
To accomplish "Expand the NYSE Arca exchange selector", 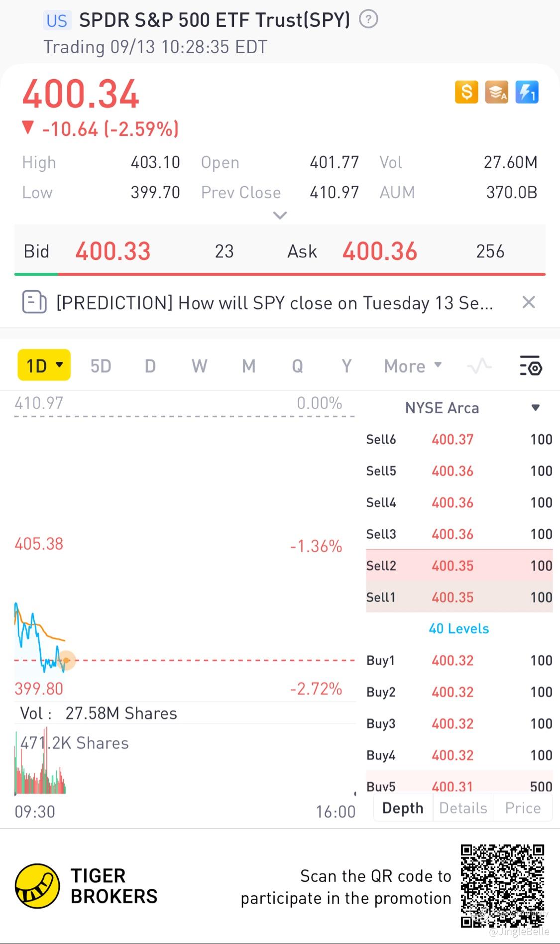I will 535,408.
